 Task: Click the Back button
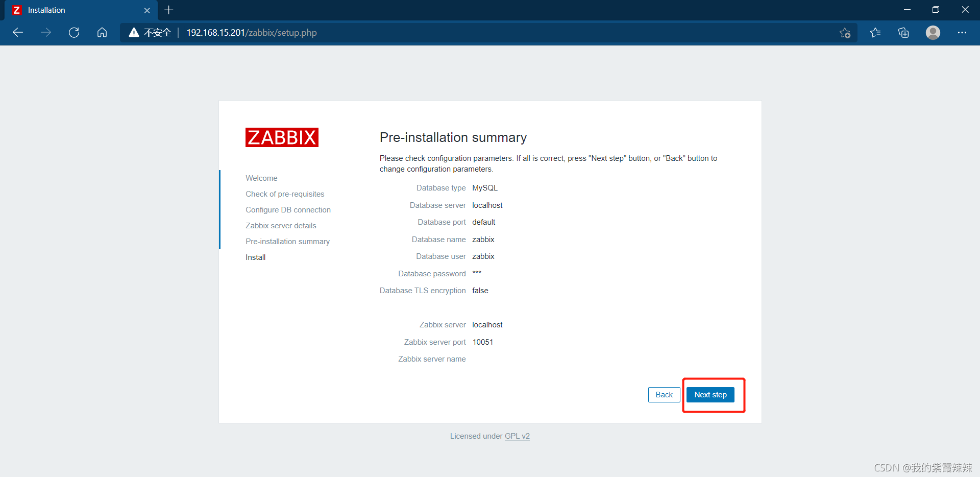coord(664,395)
